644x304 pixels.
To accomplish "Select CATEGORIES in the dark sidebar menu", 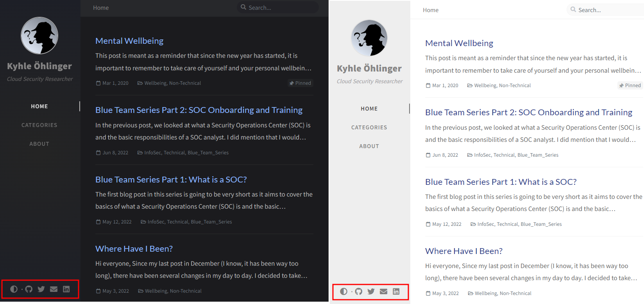I will (39, 125).
